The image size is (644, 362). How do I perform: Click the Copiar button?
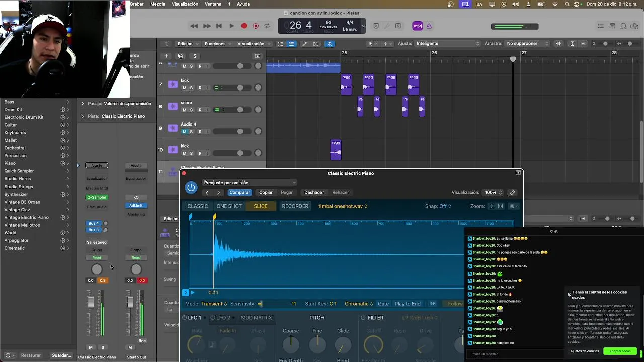pyautogui.click(x=266, y=192)
